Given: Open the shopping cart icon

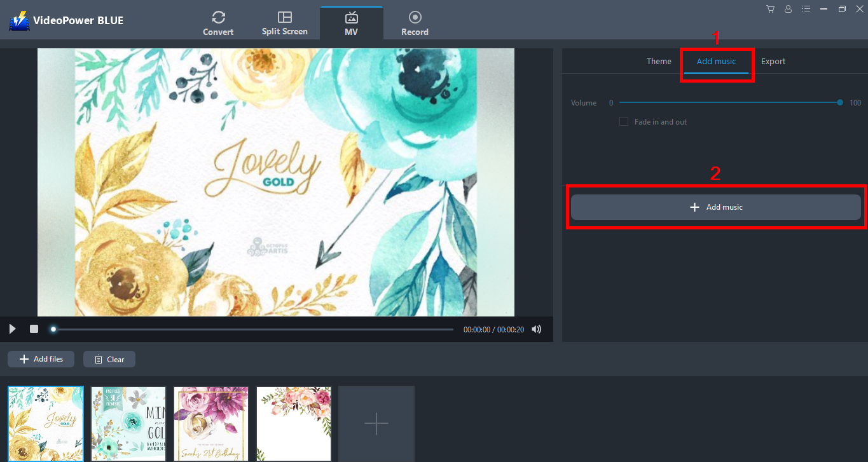Looking at the screenshot, I should pyautogui.click(x=770, y=9).
